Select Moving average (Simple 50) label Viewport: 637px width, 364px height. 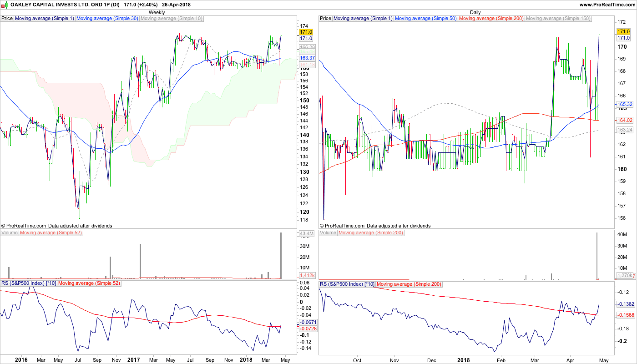(x=425, y=19)
